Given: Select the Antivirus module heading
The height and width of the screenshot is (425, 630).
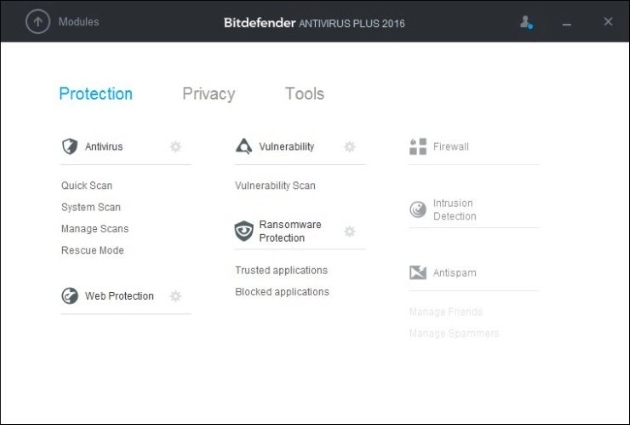Looking at the screenshot, I should [104, 147].
